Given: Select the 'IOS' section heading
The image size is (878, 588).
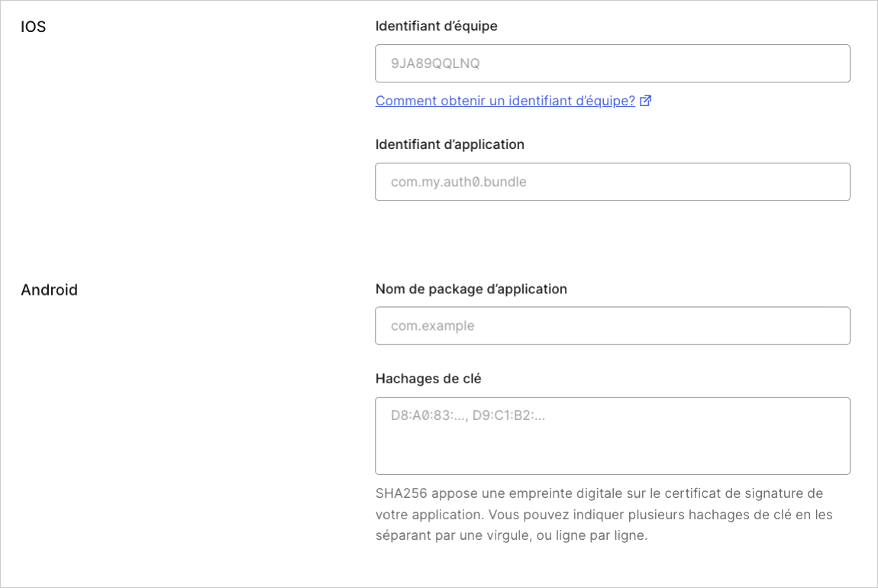Looking at the screenshot, I should click(33, 27).
